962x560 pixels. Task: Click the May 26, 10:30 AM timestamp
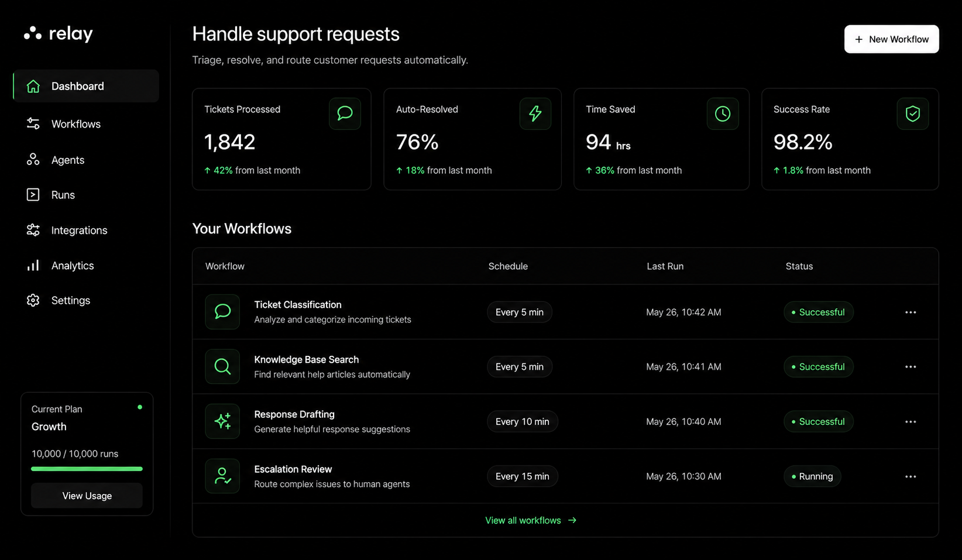[x=683, y=476]
